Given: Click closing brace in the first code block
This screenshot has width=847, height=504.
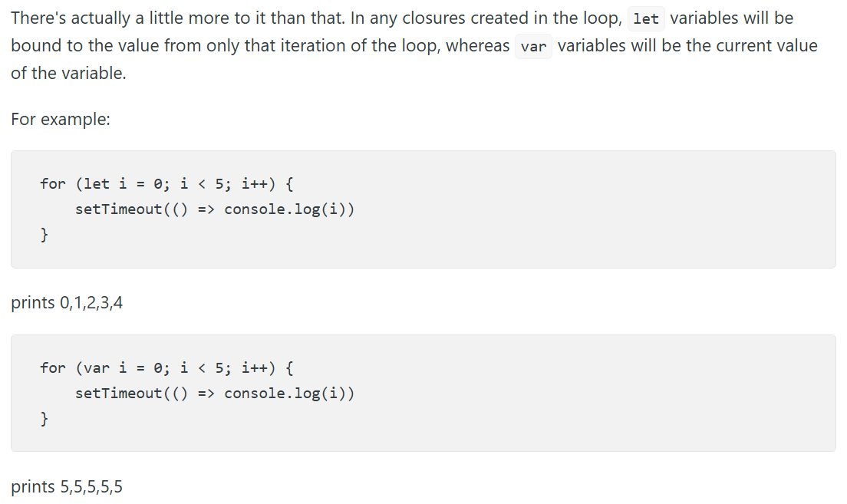Looking at the screenshot, I should pyautogui.click(x=44, y=235).
